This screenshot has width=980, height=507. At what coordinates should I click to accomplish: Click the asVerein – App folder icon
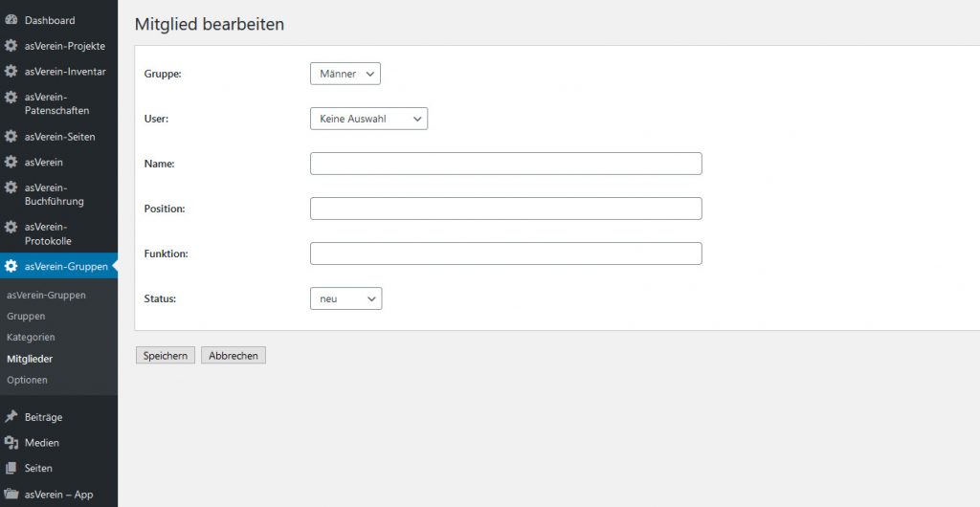11,495
